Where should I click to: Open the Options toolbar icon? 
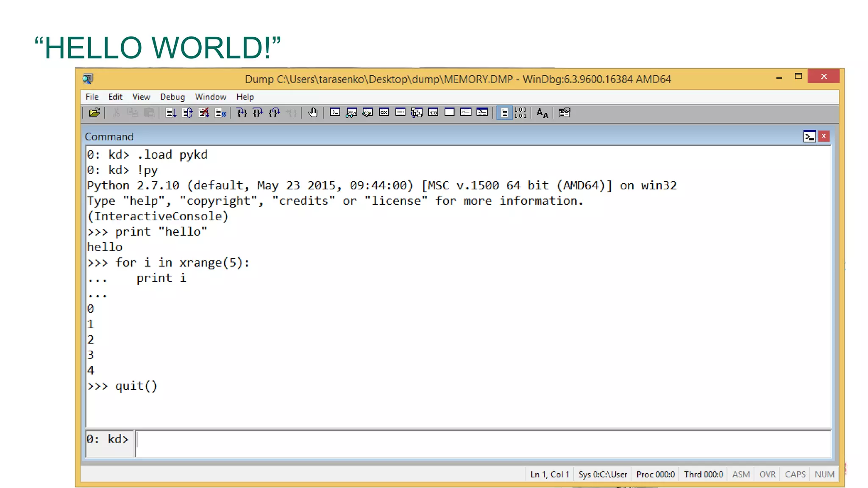(x=564, y=113)
